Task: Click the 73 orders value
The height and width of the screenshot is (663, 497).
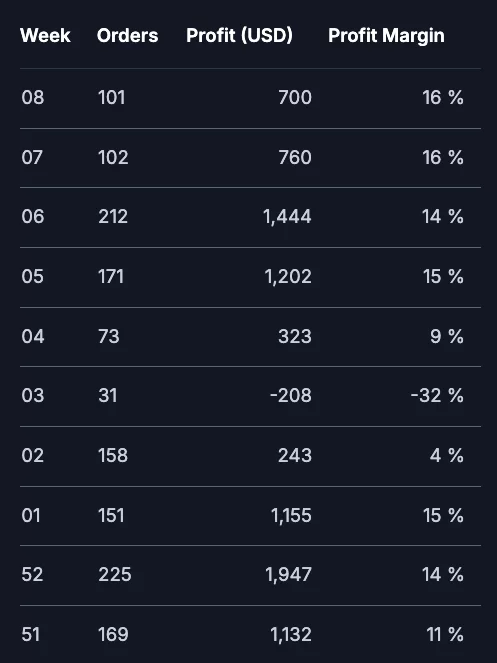Action: (109, 337)
